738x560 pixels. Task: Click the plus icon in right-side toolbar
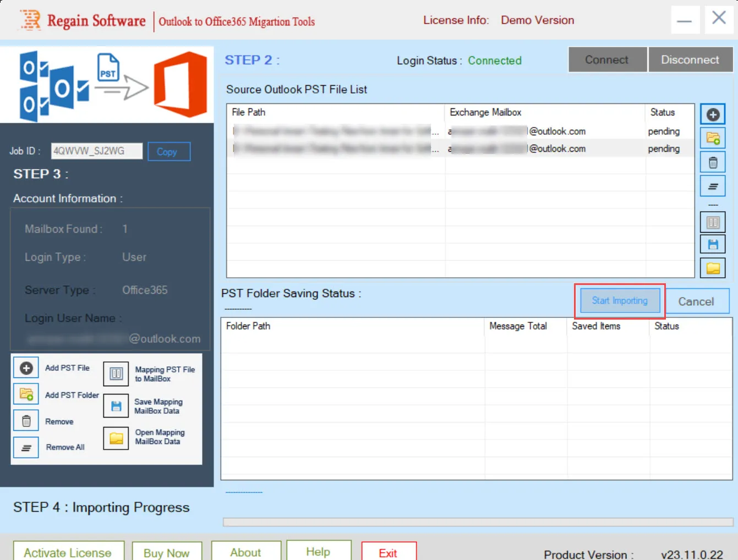pyautogui.click(x=713, y=114)
